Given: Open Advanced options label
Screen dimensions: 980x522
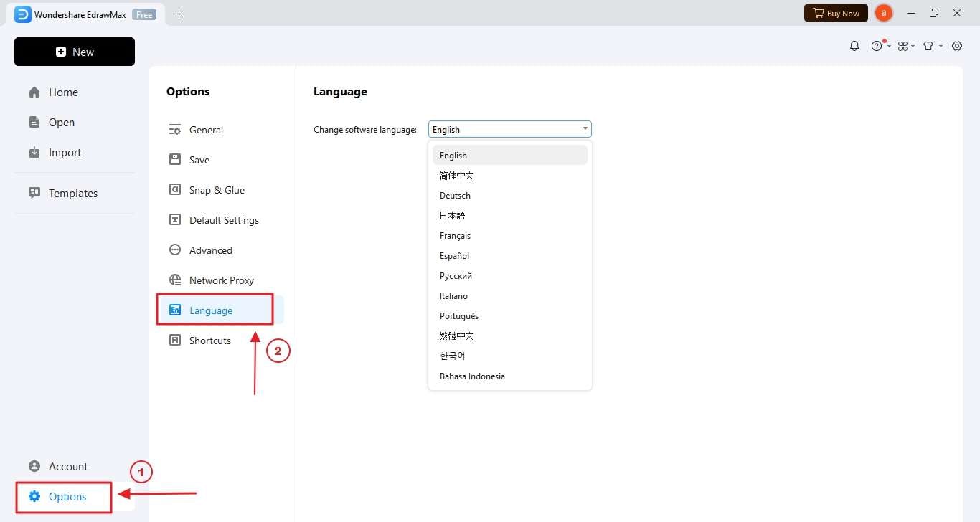Looking at the screenshot, I should pyautogui.click(x=210, y=250).
